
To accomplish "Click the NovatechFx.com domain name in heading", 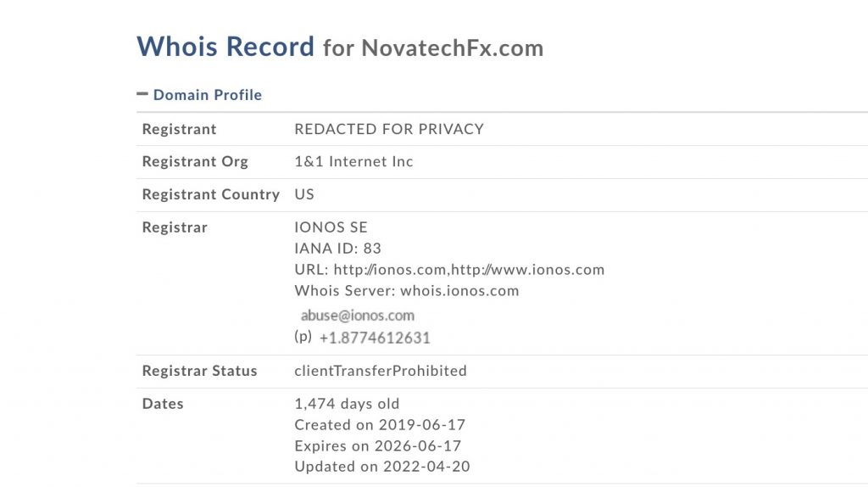I will (x=452, y=48).
